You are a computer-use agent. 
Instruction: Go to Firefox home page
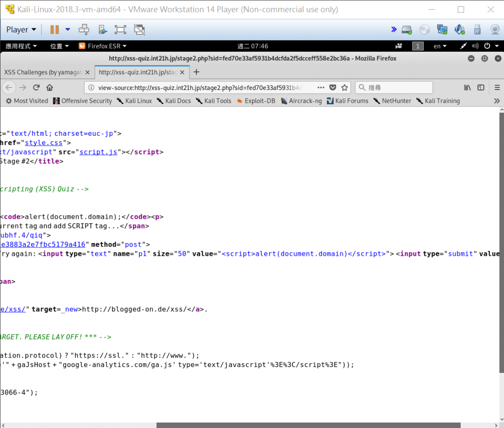[x=50, y=88]
